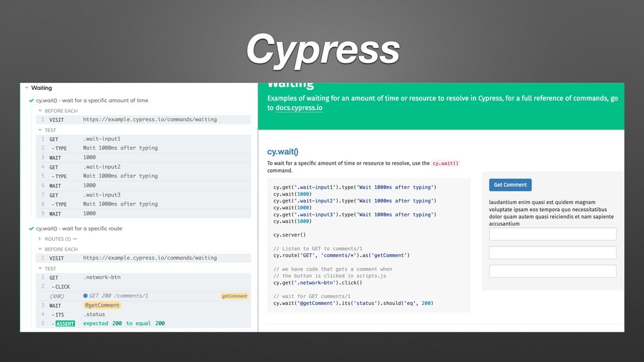644x362 pixels.
Task: Click the WAIT 1000 command in row 9
Action: [143, 214]
